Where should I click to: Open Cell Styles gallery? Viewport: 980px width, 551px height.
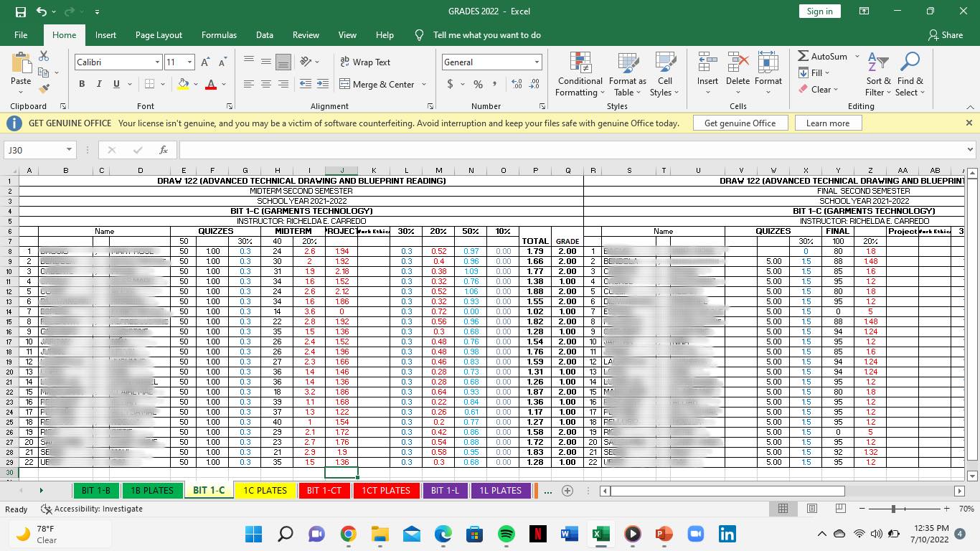[x=665, y=74]
